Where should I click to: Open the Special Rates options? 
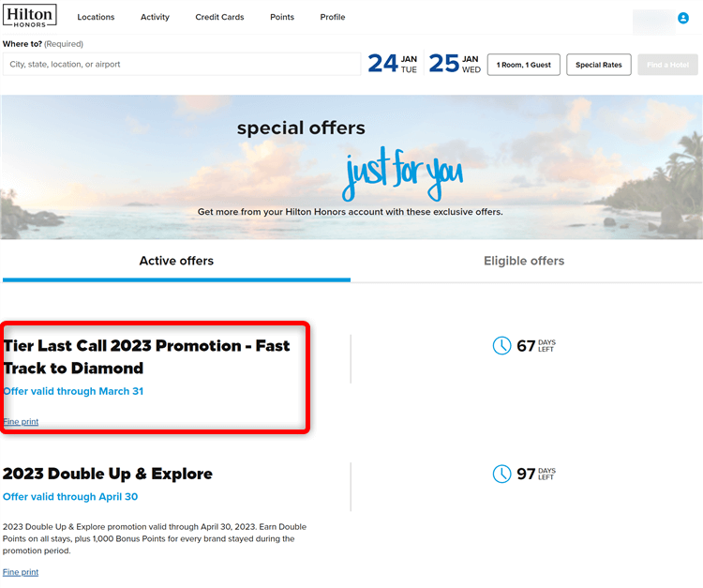[x=599, y=65]
